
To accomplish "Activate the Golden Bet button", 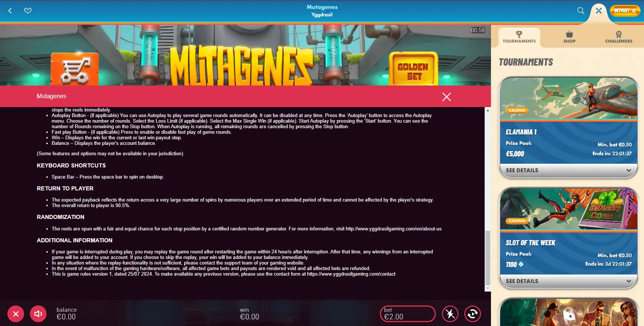I will tap(413, 69).
